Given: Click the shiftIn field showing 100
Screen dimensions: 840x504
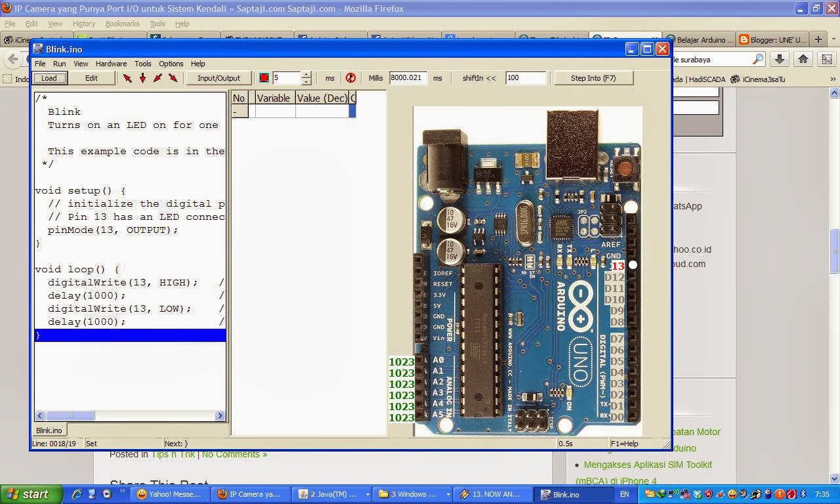Looking at the screenshot, I should [x=526, y=78].
